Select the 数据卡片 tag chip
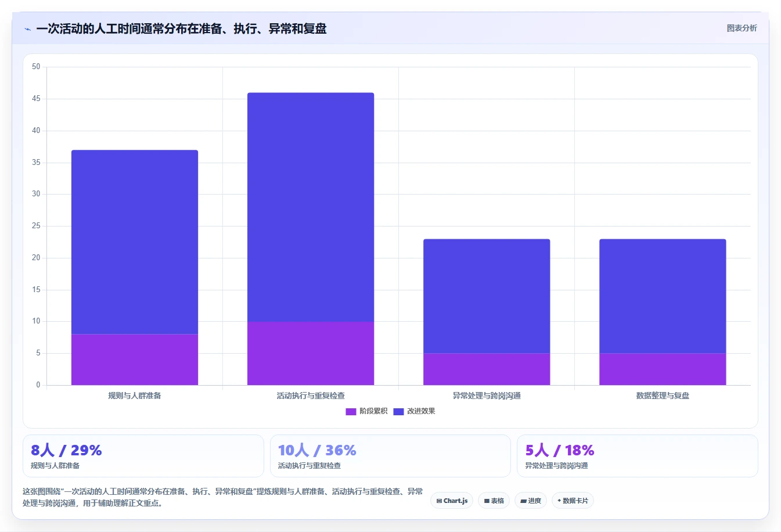This screenshot has width=781, height=532. (x=573, y=501)
